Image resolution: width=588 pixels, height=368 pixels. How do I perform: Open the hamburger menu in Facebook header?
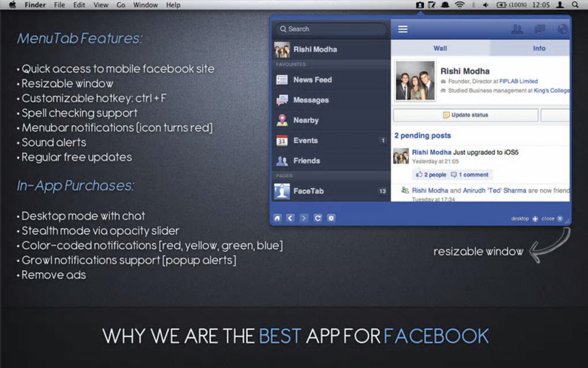tap(403, 29)
